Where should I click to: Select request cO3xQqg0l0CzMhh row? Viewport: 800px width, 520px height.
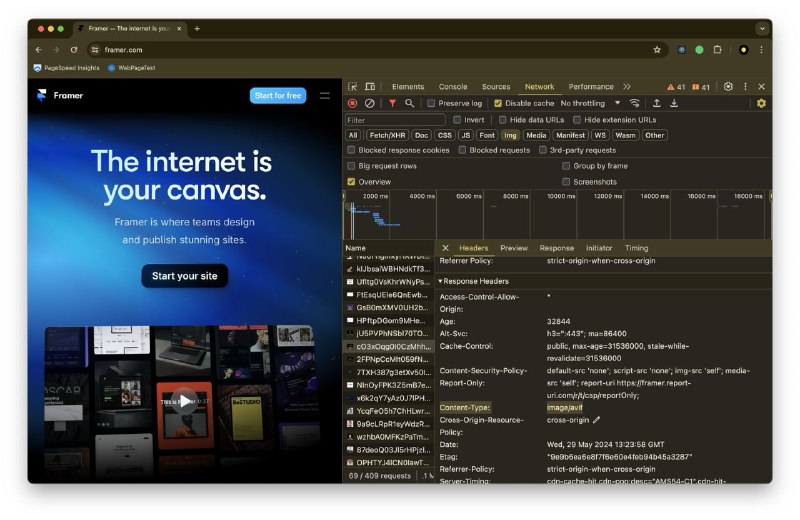coord(389,346)
